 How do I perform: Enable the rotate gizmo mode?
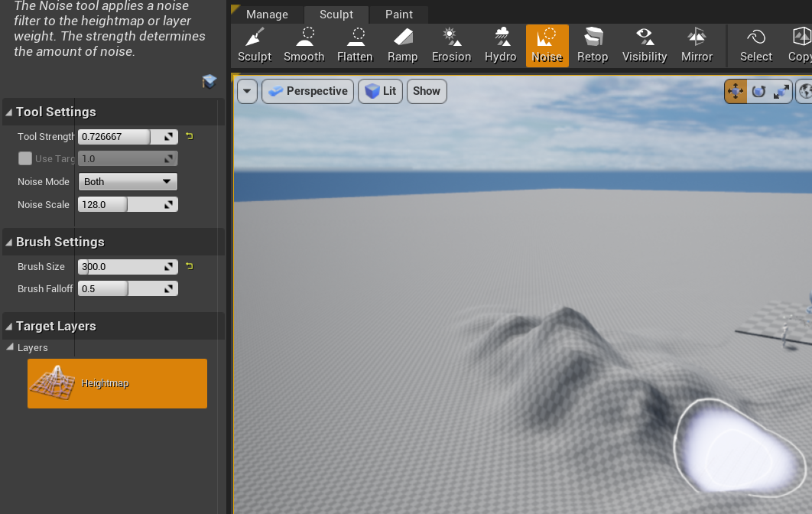758,92
